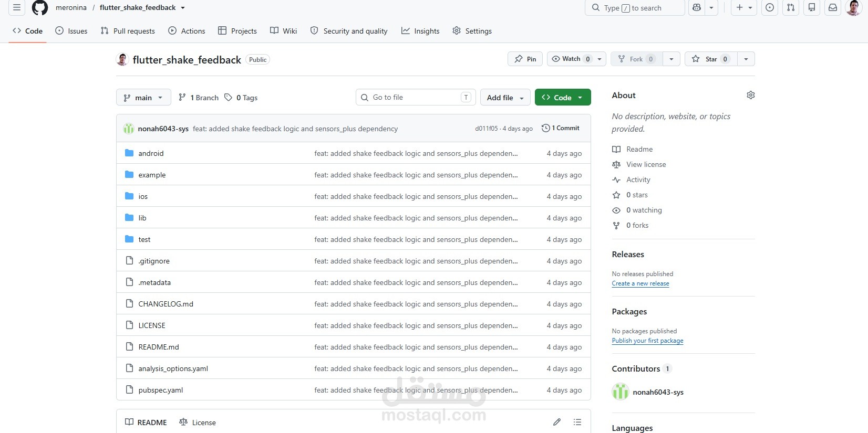Viewport: 868px width, 433px height.
Task: Open the Activity link
Action: [x=631, y=179]
